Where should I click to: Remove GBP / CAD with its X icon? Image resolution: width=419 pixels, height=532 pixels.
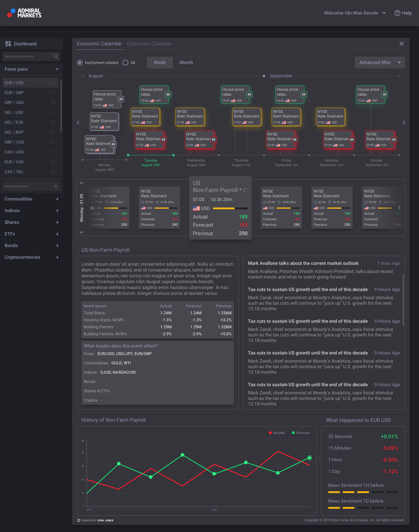click(x=53, y=142)
